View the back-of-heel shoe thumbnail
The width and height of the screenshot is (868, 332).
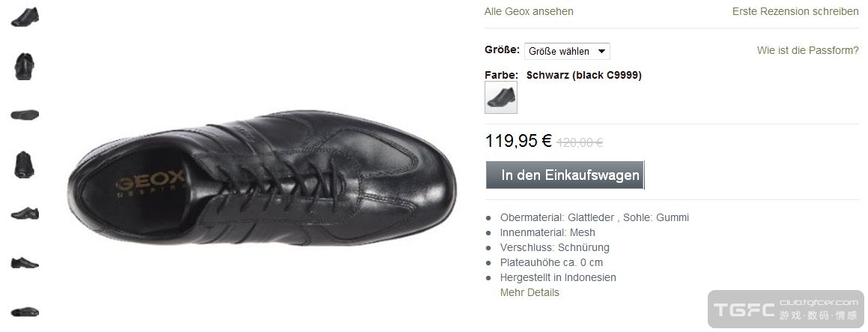point(25,67)
